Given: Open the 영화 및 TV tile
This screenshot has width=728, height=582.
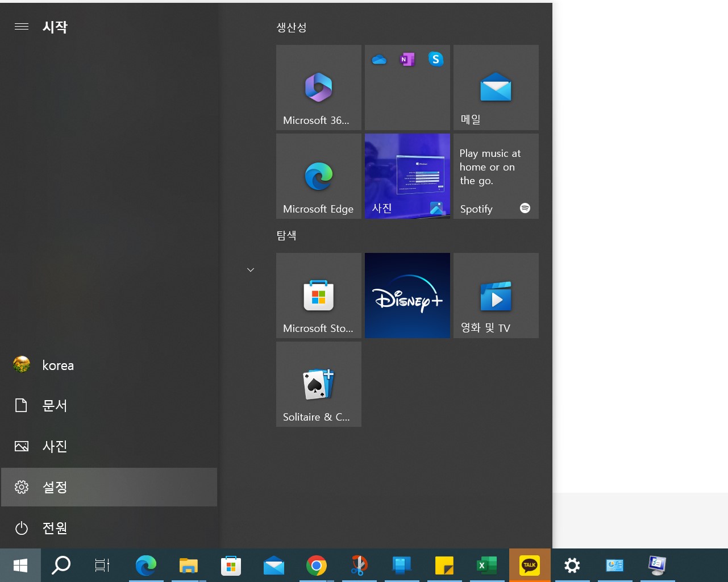Looking at the screenshot, I should pos(496,296).
